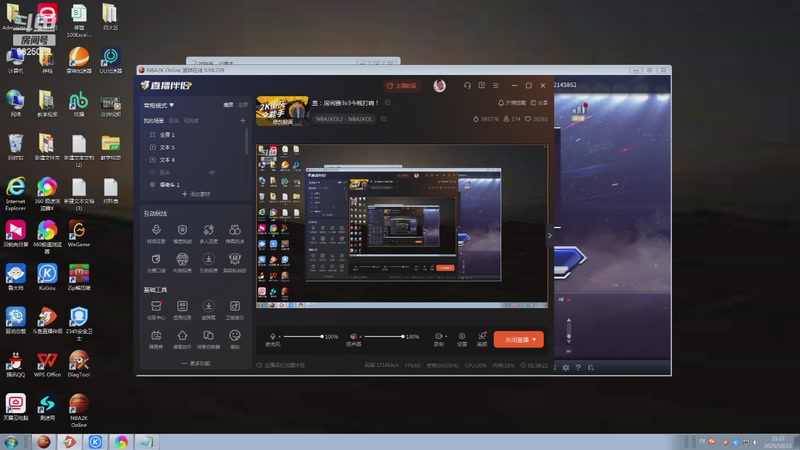Open the 互动投票 download-arrow circle icon
Screen dimensions: 800x450
pos(208,259)
